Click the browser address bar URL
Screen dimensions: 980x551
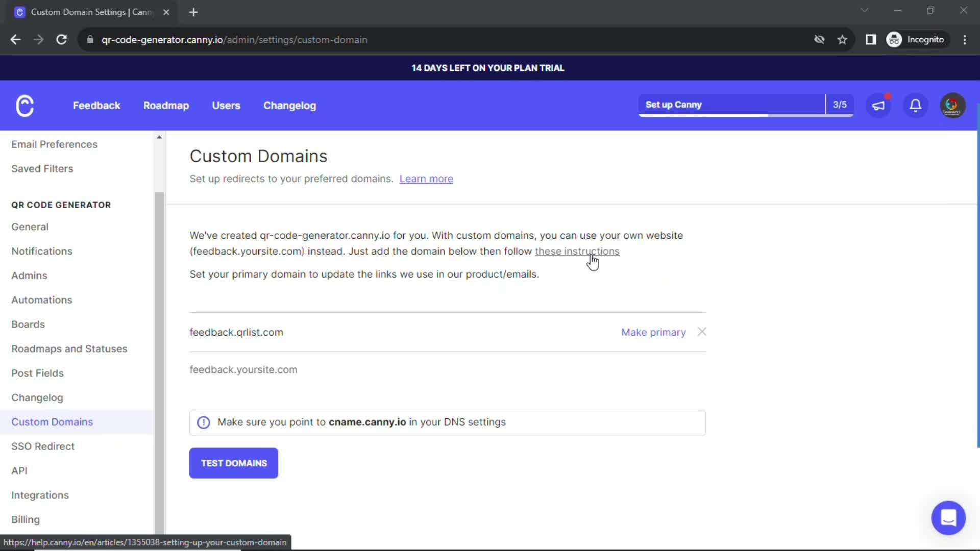[234, 39]
